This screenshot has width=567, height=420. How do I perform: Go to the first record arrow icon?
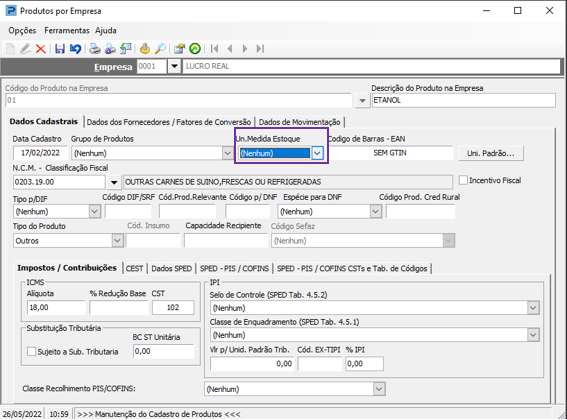214,48
